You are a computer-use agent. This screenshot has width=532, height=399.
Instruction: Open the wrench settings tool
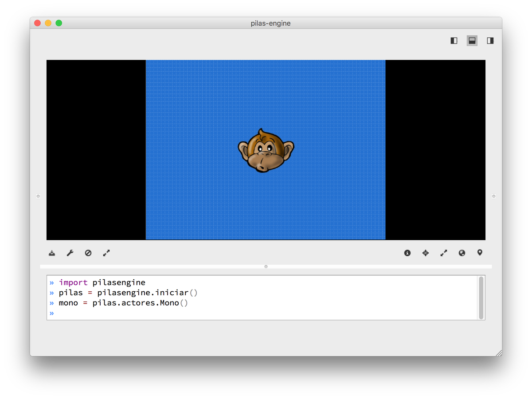pyautogui.click(x=70, y=253)
